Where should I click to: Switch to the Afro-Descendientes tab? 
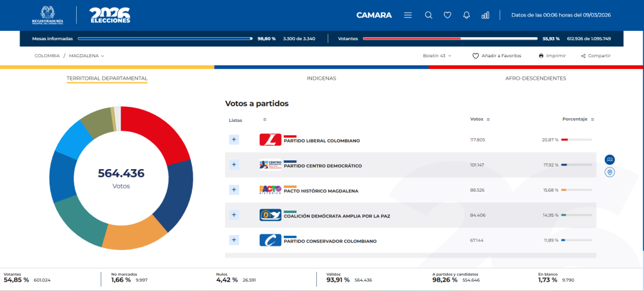535,79
